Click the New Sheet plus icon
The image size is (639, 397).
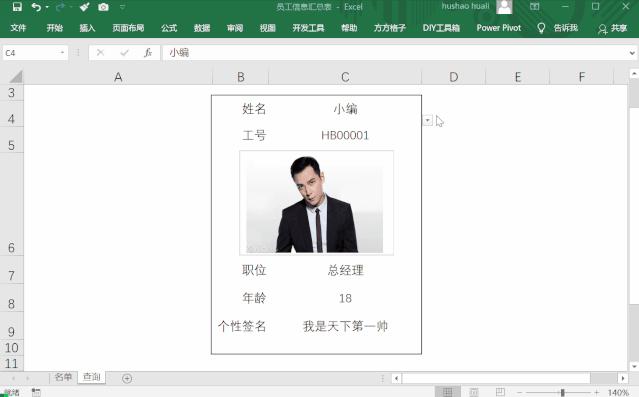[x=127, y=378]
